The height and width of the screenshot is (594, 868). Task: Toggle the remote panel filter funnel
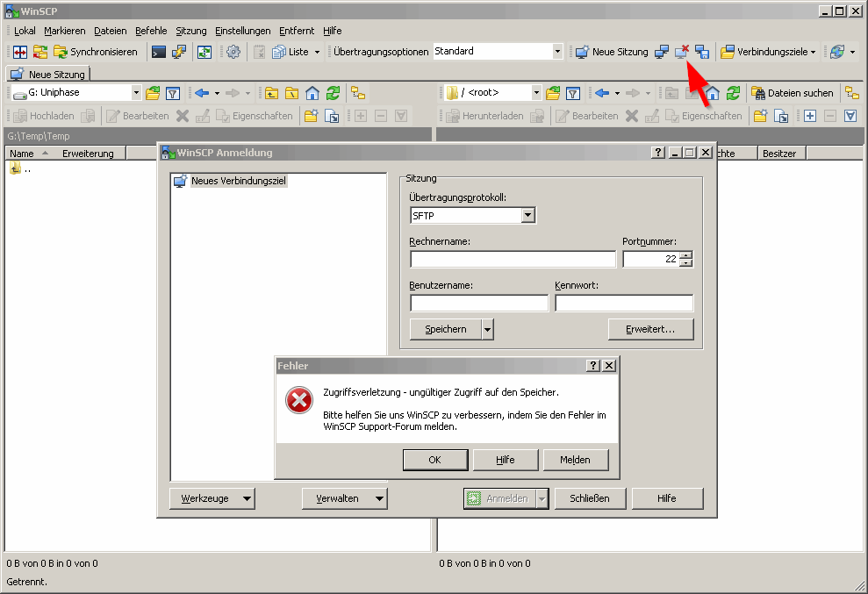pyautogui.click(x=573, y=92)
